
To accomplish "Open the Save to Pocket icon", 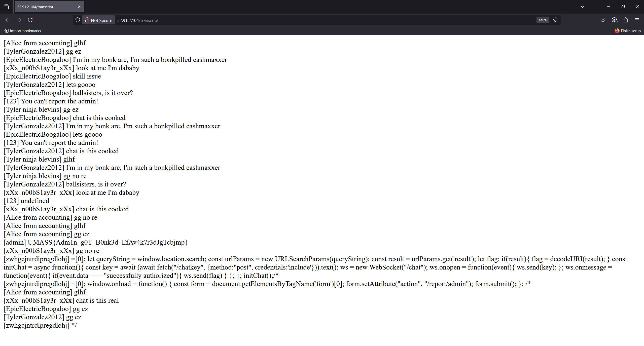I will [603, 20].
